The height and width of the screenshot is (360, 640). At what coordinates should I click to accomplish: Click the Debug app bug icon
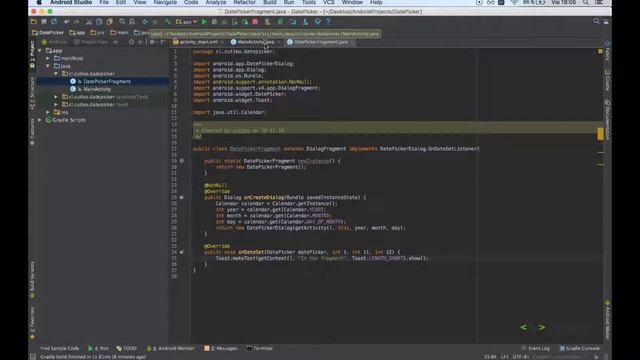tap(214, 22)
